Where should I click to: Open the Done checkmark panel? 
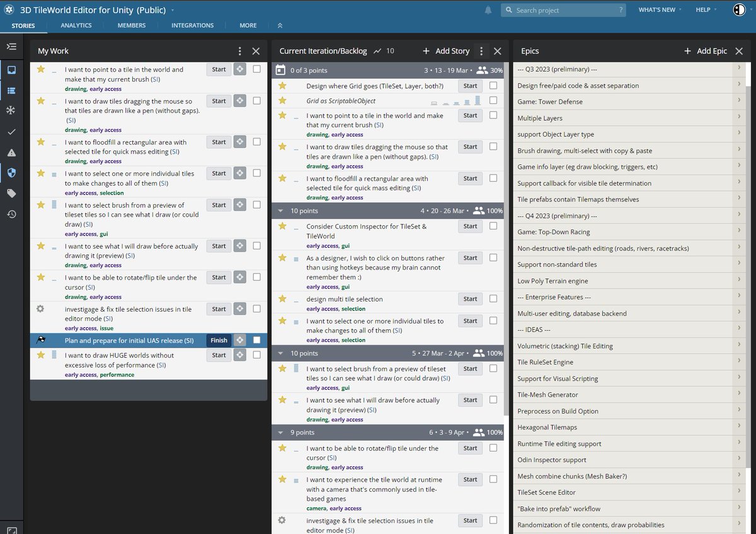point(11,132)
